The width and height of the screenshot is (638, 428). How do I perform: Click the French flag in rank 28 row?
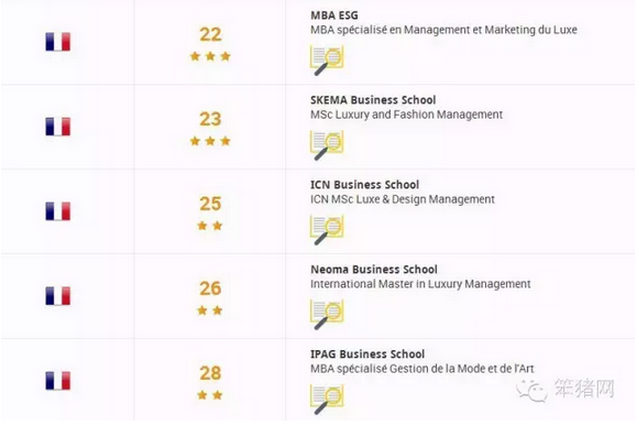point(58,380)
